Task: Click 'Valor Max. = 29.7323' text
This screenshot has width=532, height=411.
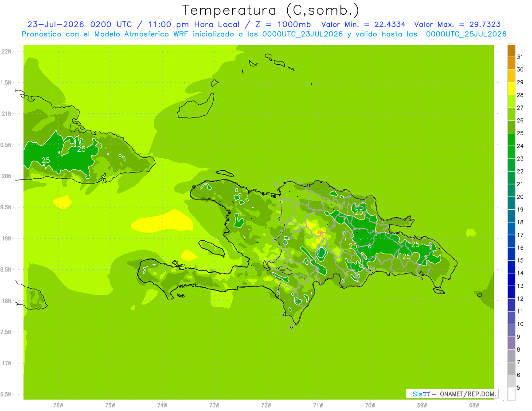Action: pos(458,24)
